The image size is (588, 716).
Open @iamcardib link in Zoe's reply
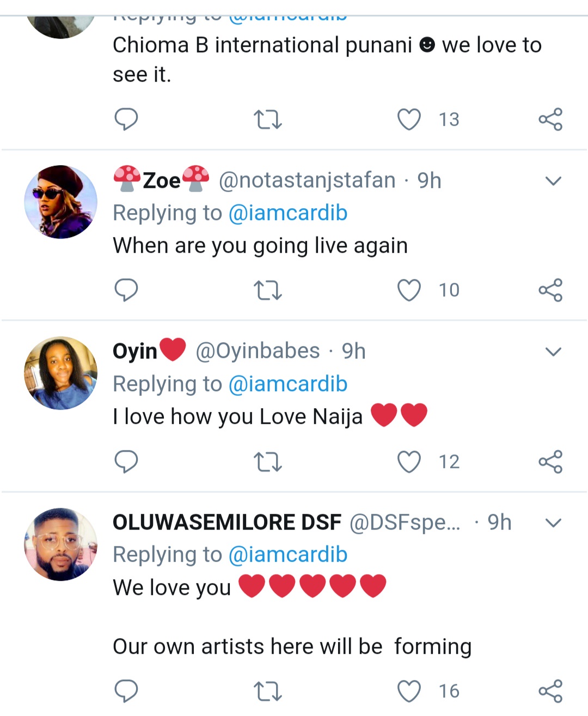click(287, 213)
